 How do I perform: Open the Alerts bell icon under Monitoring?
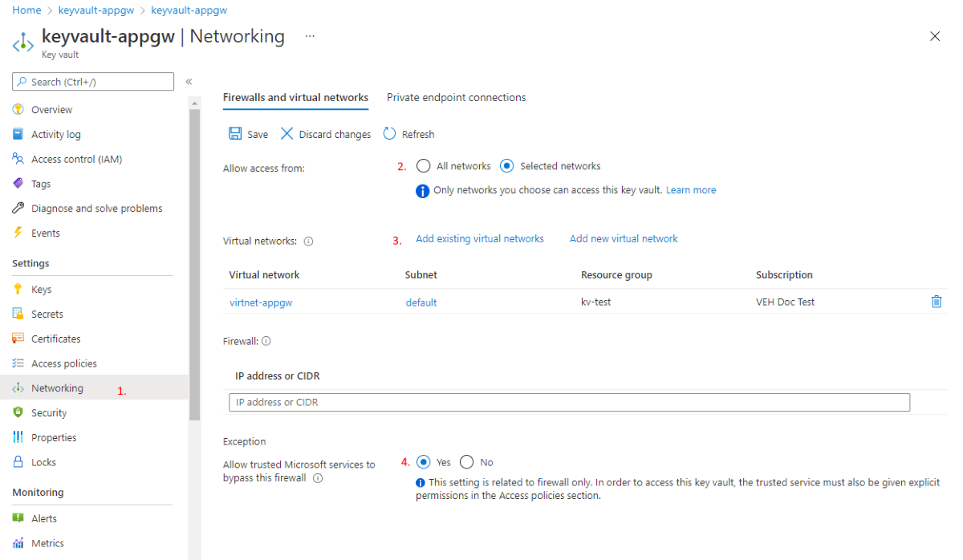click(18, 517)
